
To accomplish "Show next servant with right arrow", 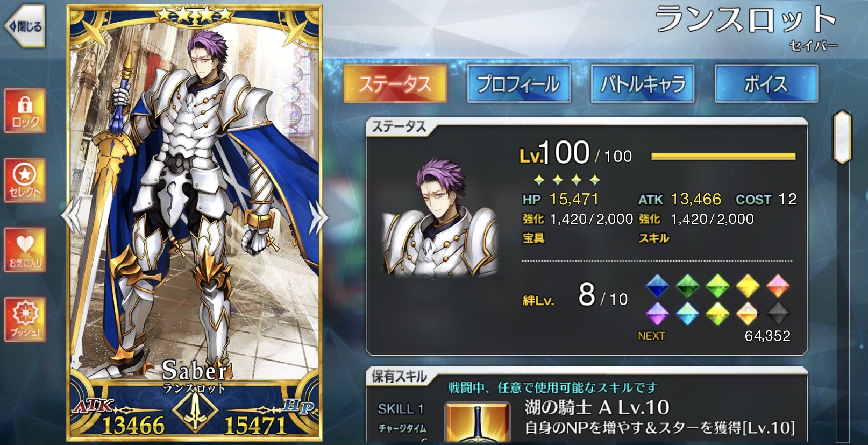I will pos(318,217).
